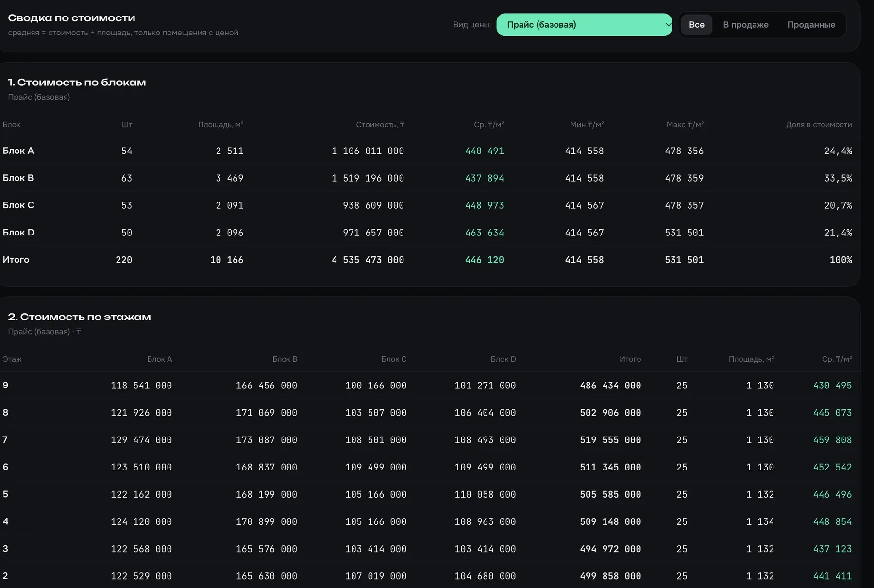The width and height of the screenshot is (874, 588).
Task: Click the floor average 441 411
Action: (832, 576)
